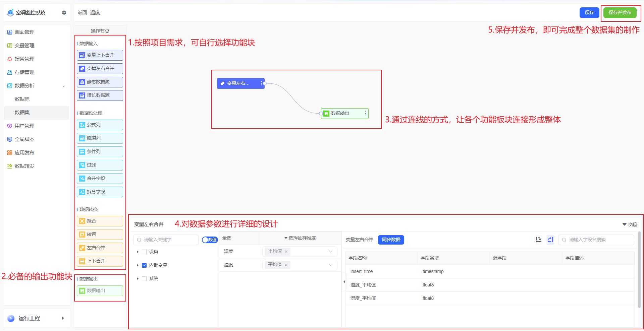Select the 静态数据源 node icon
Screen dimensions: 644x331
point(82,82)
